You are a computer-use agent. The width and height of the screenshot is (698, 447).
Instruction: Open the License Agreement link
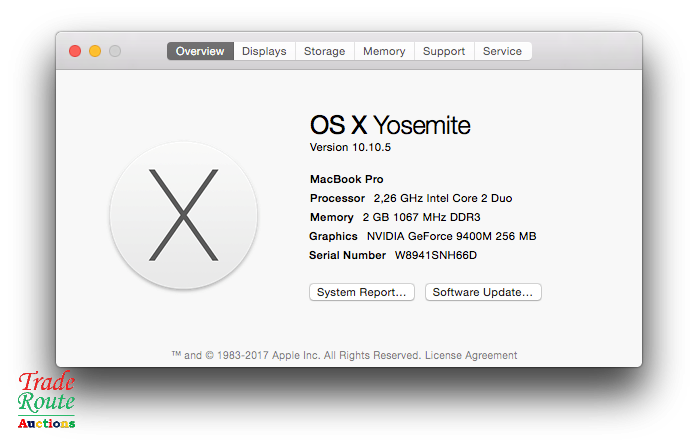point(471,355)
